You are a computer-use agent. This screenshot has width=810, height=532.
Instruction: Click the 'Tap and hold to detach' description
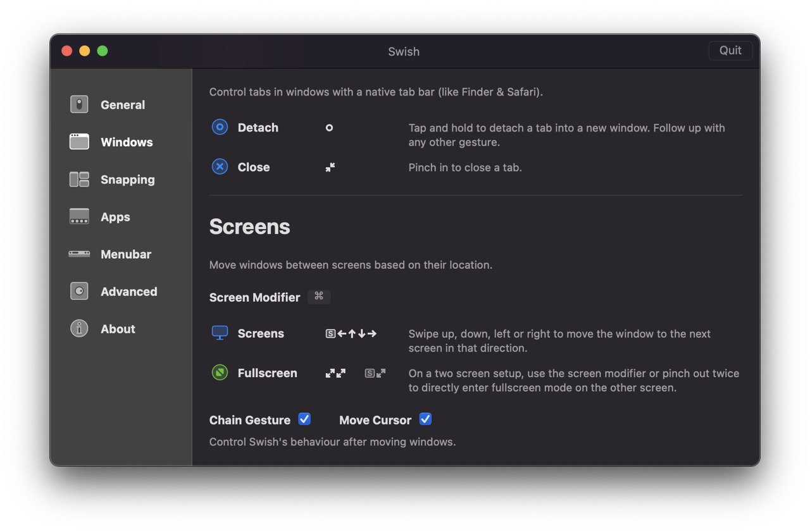click(567, 135)
